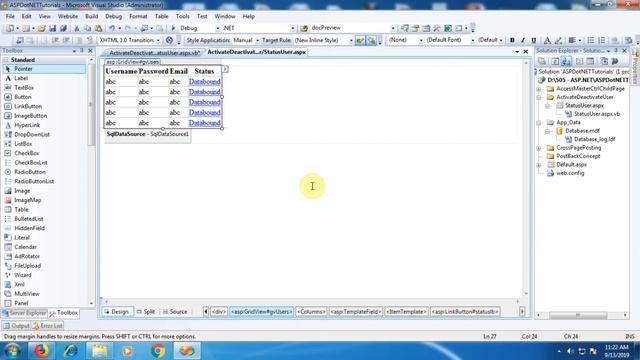Save the current file with the Save icon
Image resolution: width=640 pixels, height=360 pixels.
pyautogui.click(x=52, y=28)
